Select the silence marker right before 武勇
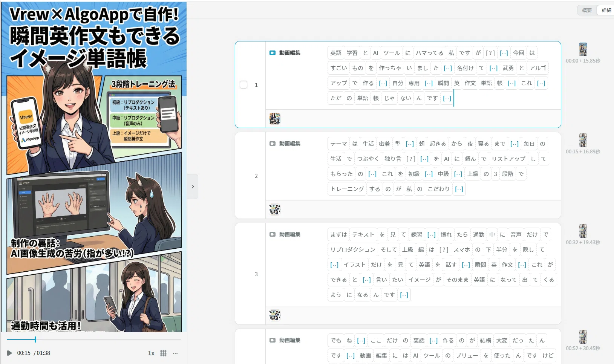The image size is (614, 364). pyautogui.click(x=493, y=68)
